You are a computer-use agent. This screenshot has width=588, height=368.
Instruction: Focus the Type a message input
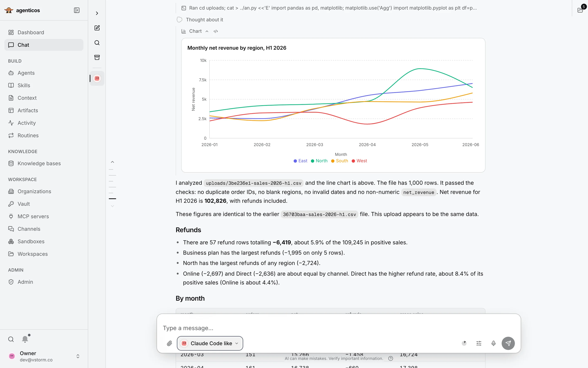click(x=339, y=328)
